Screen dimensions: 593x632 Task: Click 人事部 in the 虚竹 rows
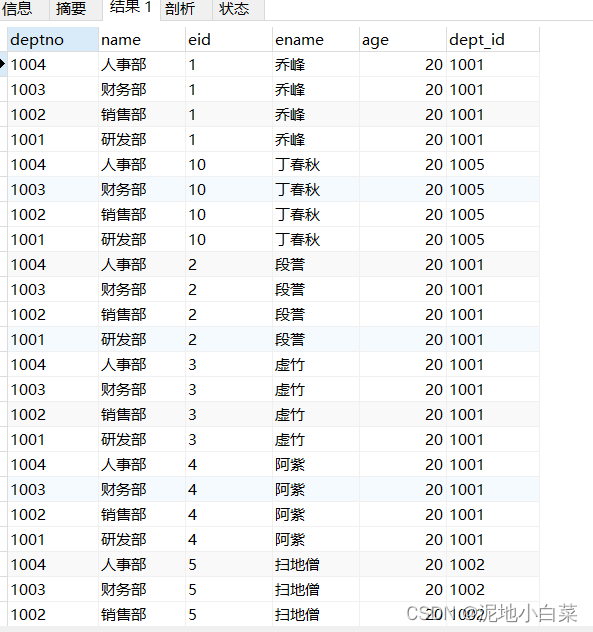[x=142, y=364]
